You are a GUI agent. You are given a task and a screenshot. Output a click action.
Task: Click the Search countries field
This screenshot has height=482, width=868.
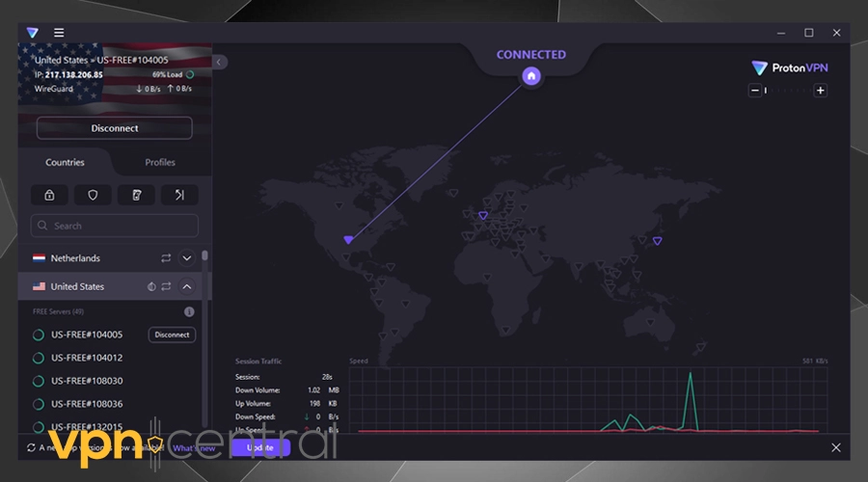pos(115,226)
